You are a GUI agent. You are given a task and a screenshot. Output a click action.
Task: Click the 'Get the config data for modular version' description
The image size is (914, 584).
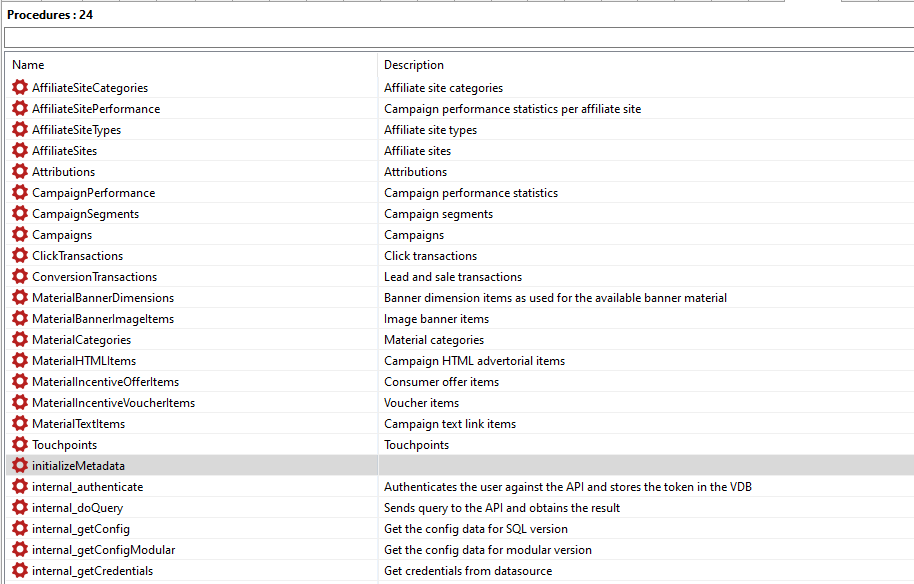tap(488, 550)
